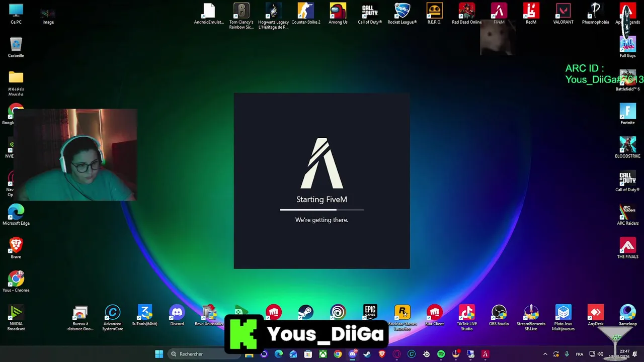Open Microsoft Edge desktop shortcut
Image resolution: width=644 pixels, height=362 pixels.
(x=16, y=215)
